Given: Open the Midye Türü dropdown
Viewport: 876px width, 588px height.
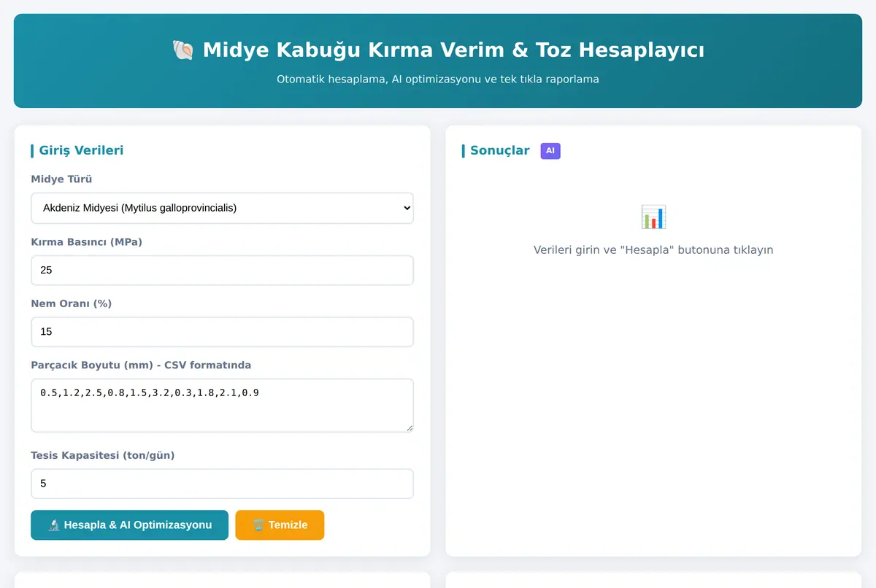Looking at the screenshot, I should coord(222,208).
